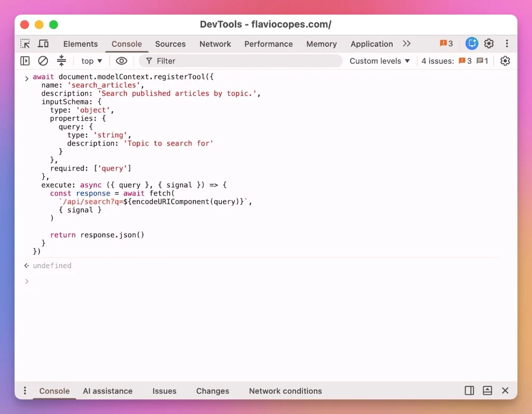Image resolution: width=532 pixels, height=414 pixels.
Task: Open the Memory tab
Action: coord(321,44)
